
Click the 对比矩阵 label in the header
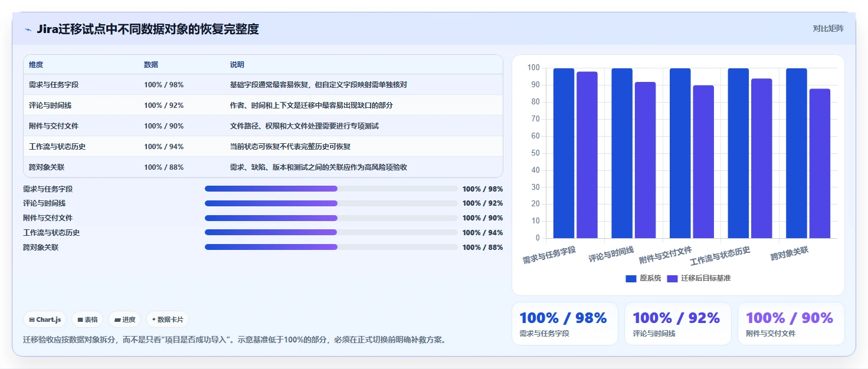[x=828, y=29]
